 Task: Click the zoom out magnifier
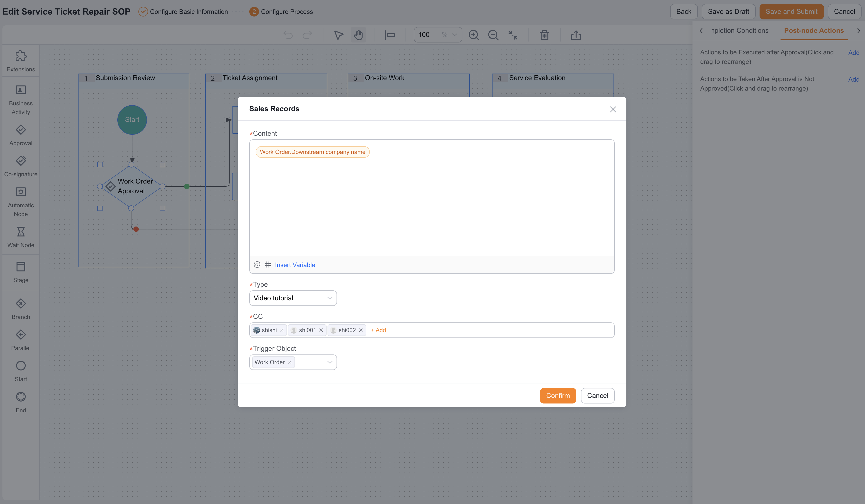click(x=493, y=35)
